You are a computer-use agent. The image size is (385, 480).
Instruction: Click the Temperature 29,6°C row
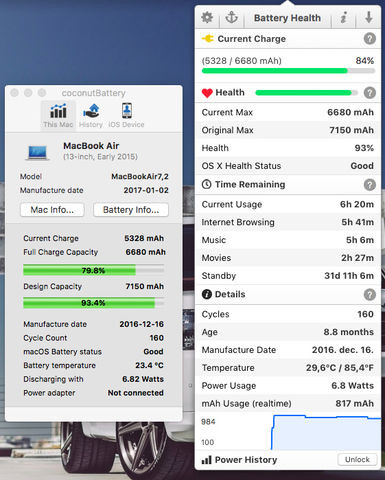[x=288, y=368]
